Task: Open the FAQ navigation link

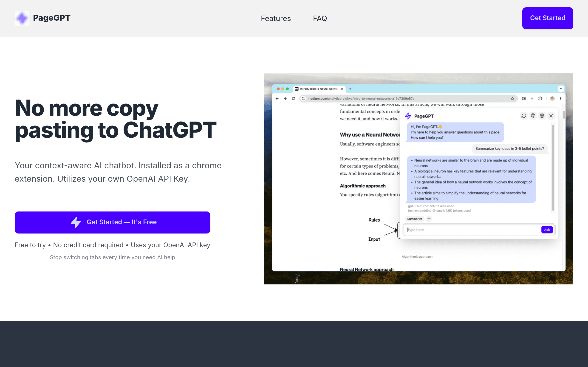Action: point(320,18)
